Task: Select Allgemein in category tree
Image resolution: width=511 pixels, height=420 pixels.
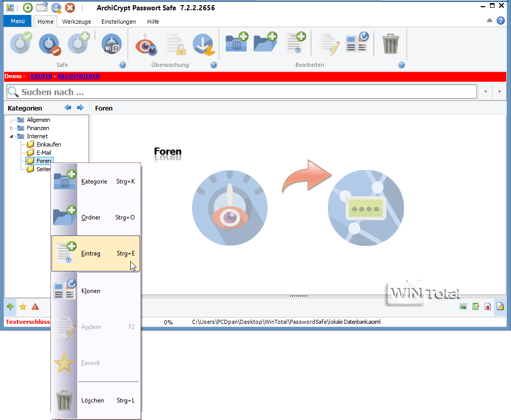Action: pos(38,120)
